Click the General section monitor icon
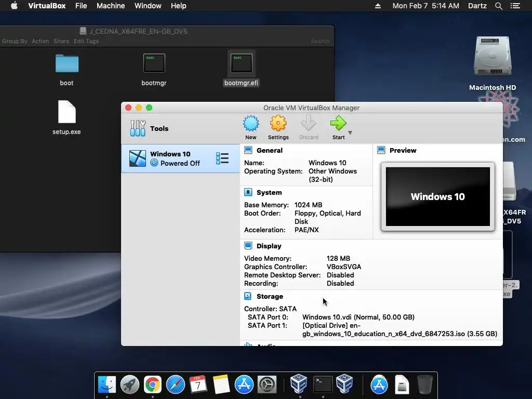The height and width of the screenshot is (399, 532). [248, 150]
